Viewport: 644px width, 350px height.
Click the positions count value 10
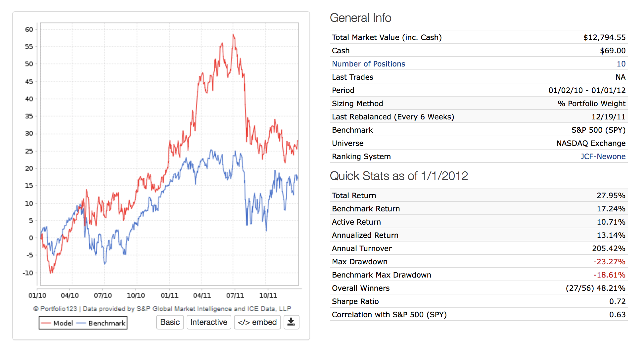[x=621, y=64]
